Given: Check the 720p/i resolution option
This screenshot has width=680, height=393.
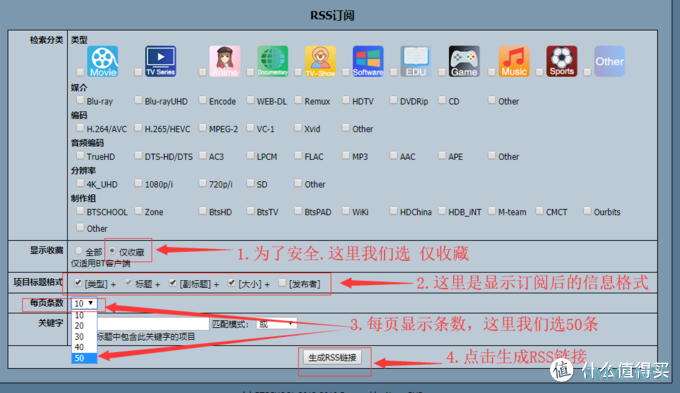Looking at the screenshot, I should click(203, 183).
